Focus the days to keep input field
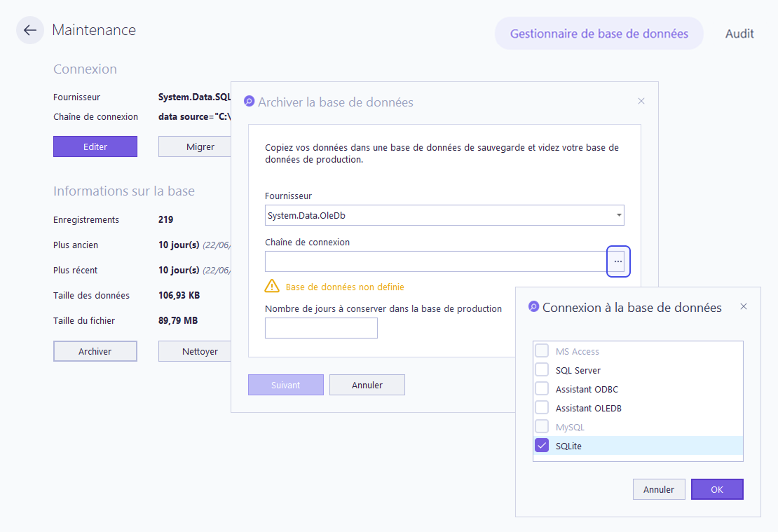778x532 pixels. pyautogui.click(x=321, y=327)
